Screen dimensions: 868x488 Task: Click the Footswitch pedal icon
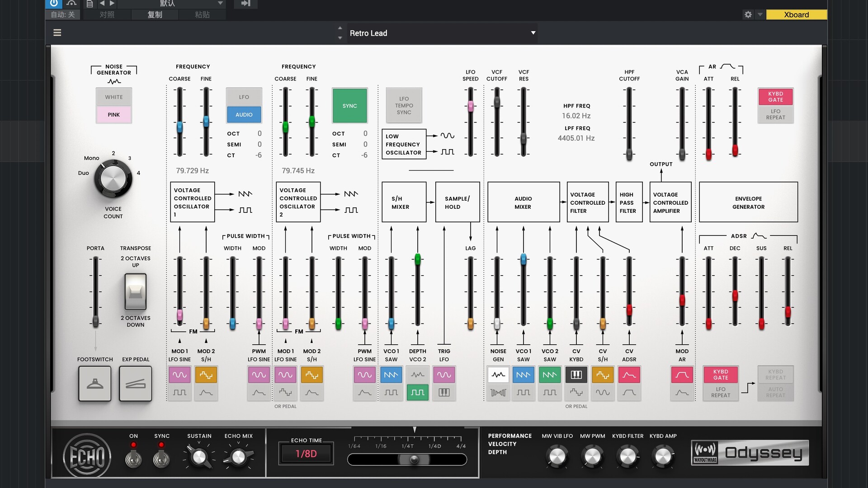pos(94,384)
